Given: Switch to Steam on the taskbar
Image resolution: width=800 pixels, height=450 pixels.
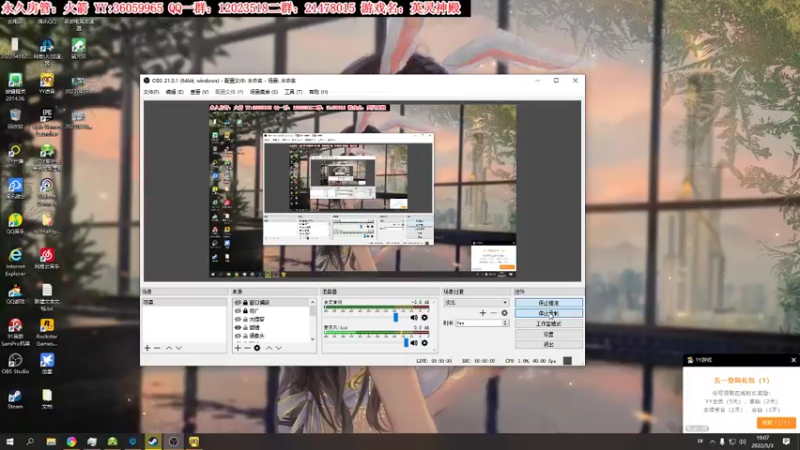Looking at the screenshot, I should [x=153, y=441].
